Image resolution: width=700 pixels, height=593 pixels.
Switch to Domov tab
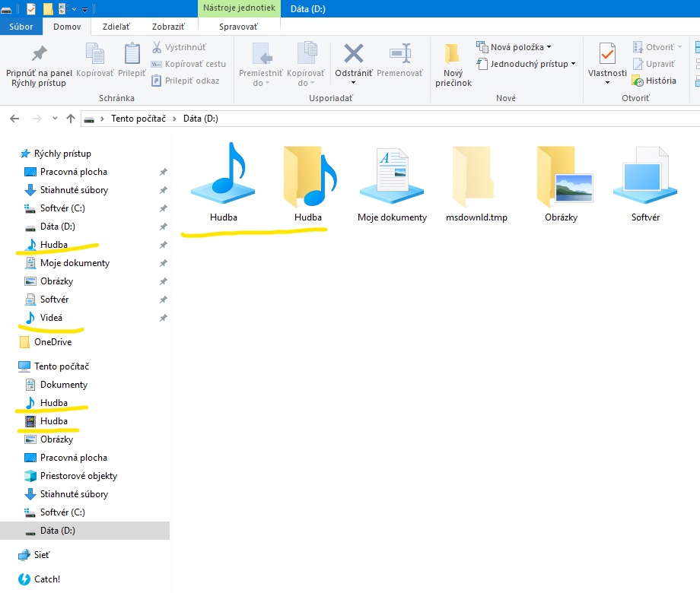67,27
